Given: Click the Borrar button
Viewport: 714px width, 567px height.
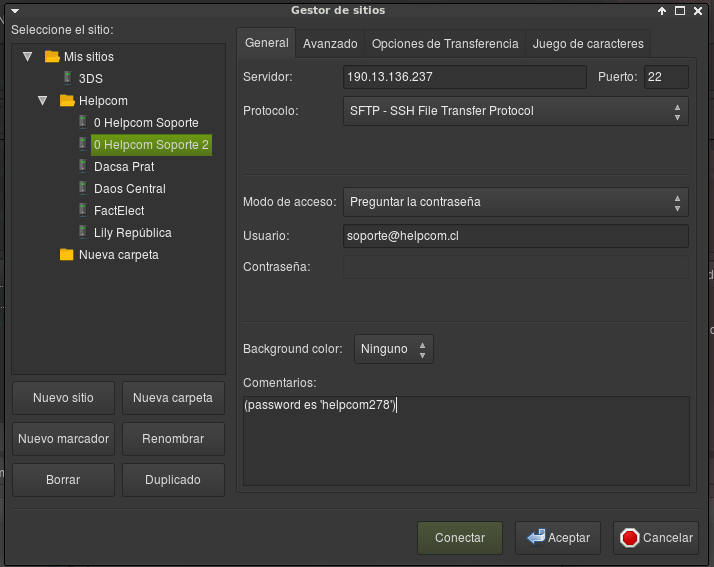Looking at the screenshot, I should (63, 480).
